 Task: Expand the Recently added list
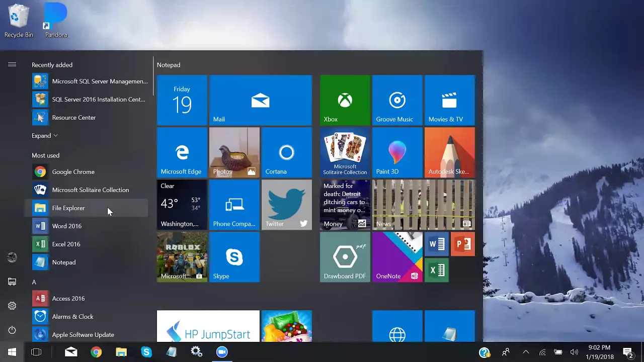(x=45, y=136)
